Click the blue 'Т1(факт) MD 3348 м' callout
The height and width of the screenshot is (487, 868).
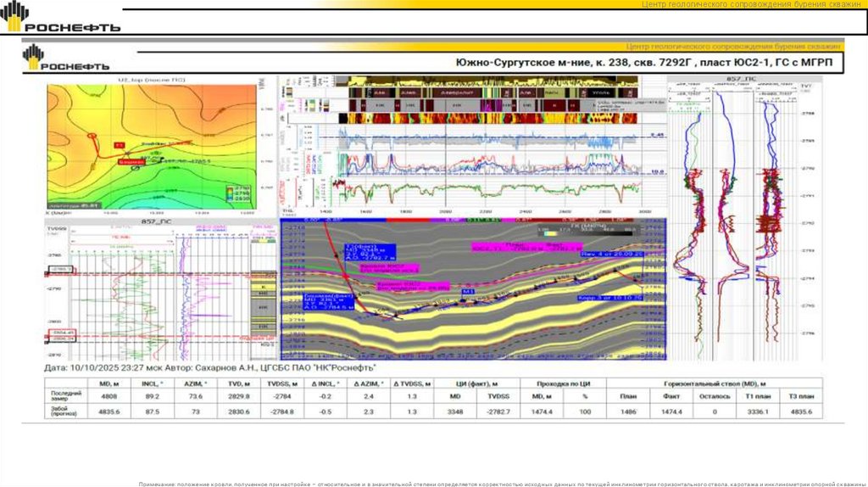click(370, 253)
